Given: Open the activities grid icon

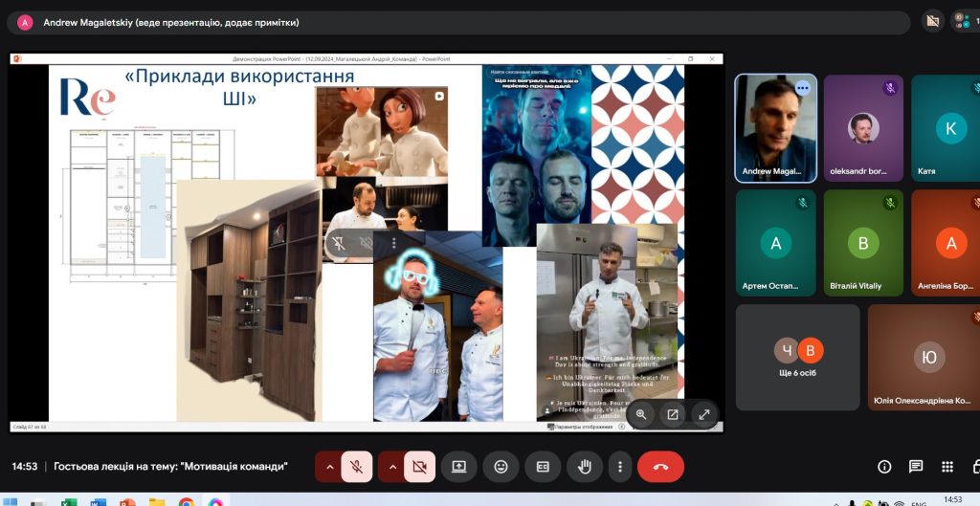Looking at the screenshot, I should click(x=947, y=467).
